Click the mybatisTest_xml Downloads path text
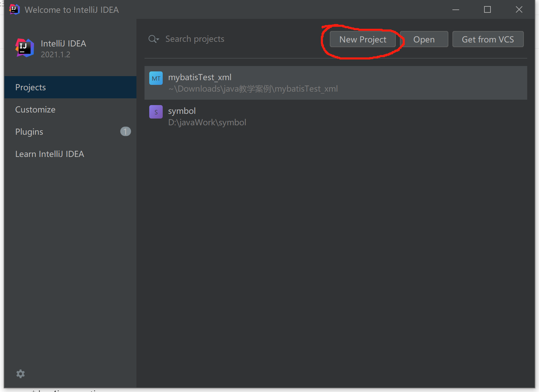The width and height of the screenshot is (539, 392). (x=253, y=89)
